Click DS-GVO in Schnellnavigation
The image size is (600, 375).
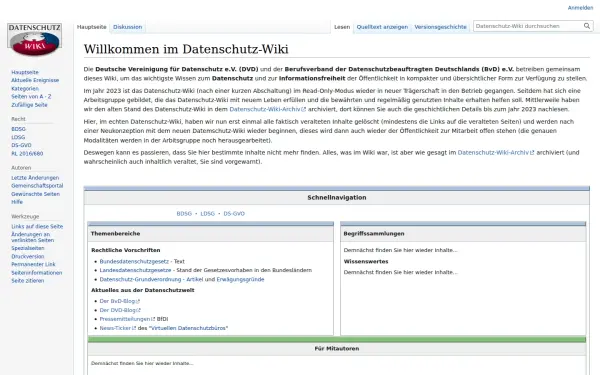click(234, 214)
